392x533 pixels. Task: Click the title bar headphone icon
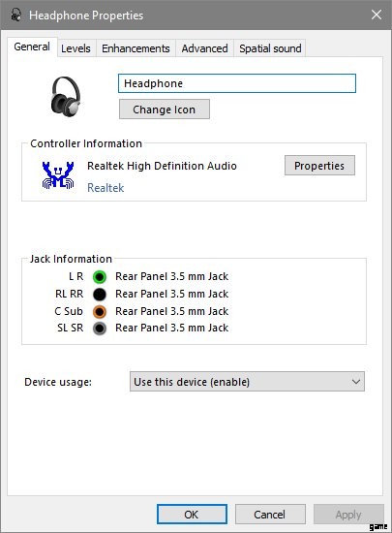(15, 15)
